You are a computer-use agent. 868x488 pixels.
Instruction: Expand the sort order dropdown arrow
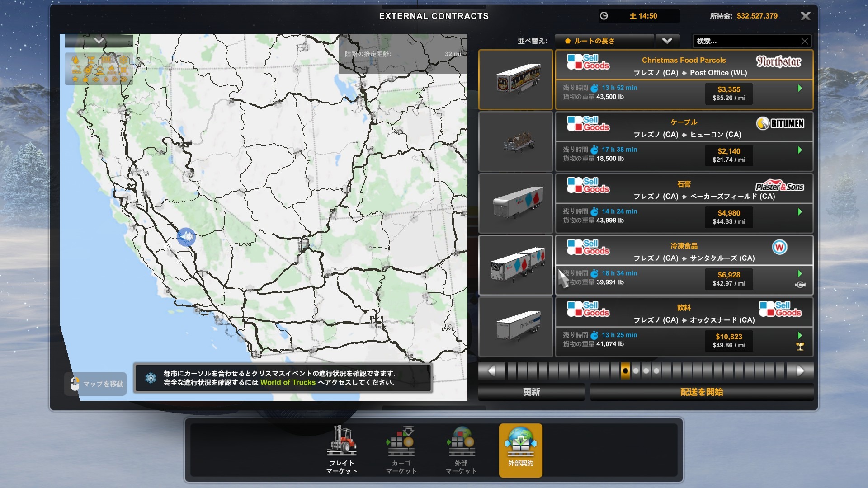coord(667,41)
